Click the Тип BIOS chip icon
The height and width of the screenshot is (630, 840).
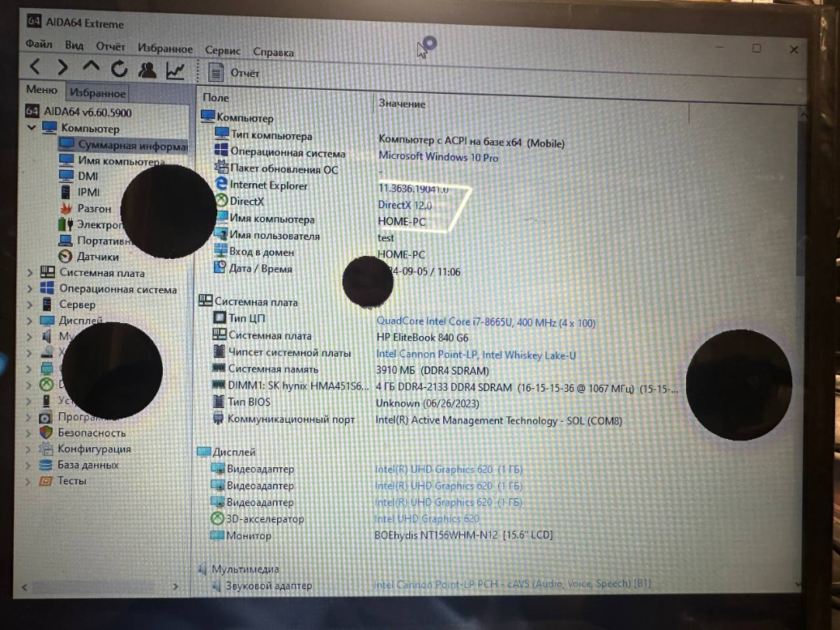(x=219, y=402)
